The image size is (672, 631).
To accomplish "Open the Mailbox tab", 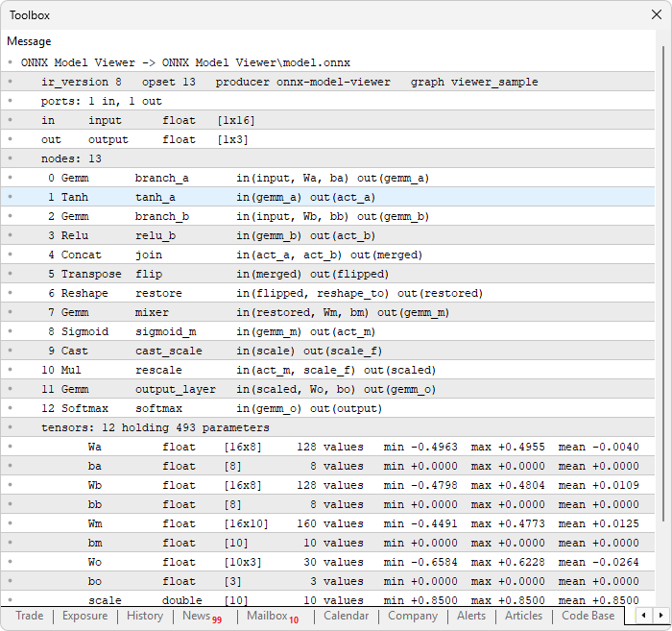I will tap(273, 616).
